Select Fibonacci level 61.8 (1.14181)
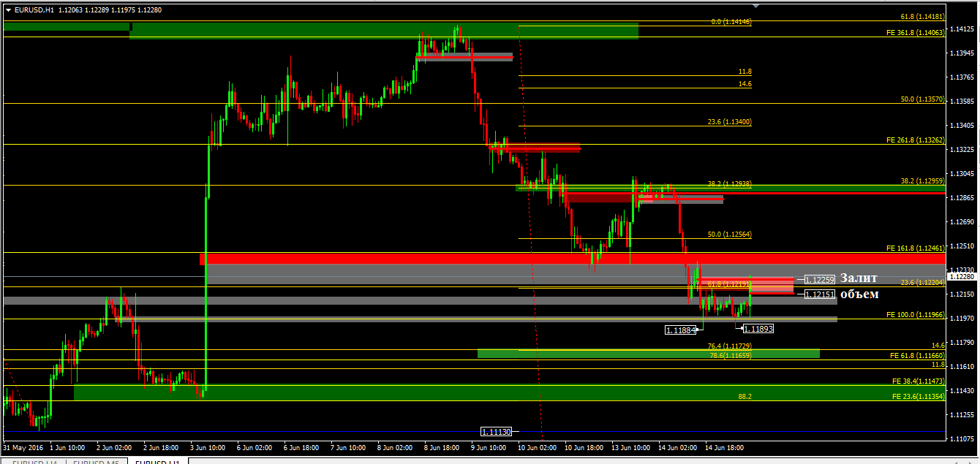The height and width of the screenshot is (464, 980). pos(923,16)
